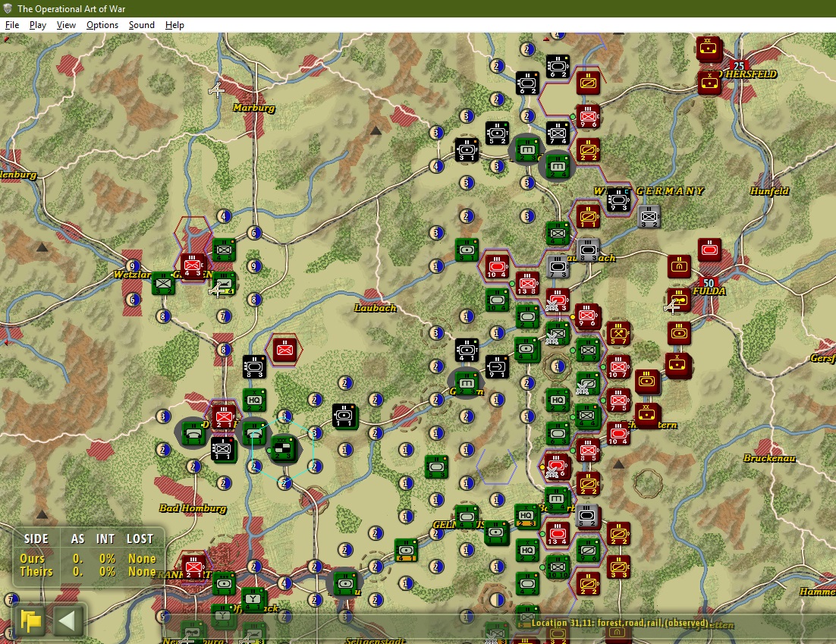The height and width of the screenshot is (644, 836).
Task: Click the Bad Homburg label
Action: pos(193,508)
